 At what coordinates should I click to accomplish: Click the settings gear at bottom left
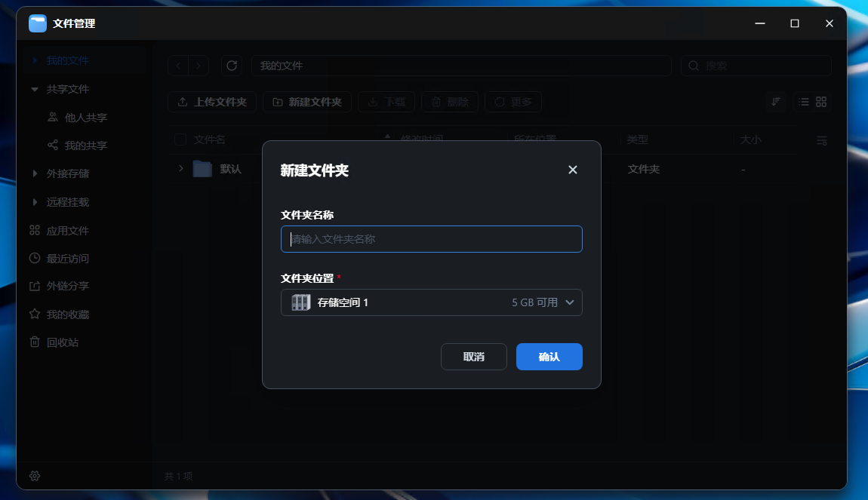tap(35, 476)
